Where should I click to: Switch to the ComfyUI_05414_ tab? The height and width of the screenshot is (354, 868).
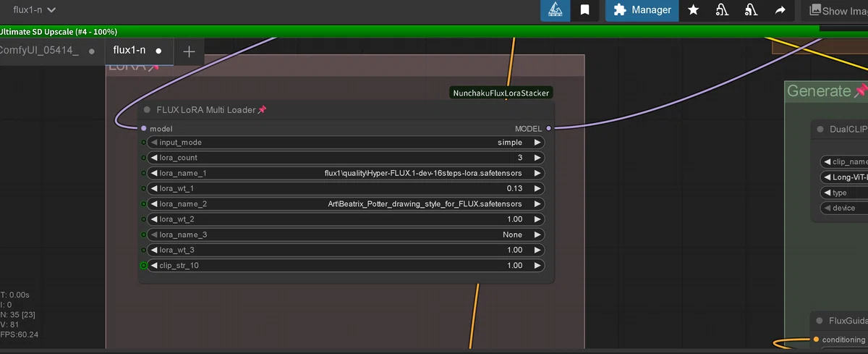coord(39,51)
